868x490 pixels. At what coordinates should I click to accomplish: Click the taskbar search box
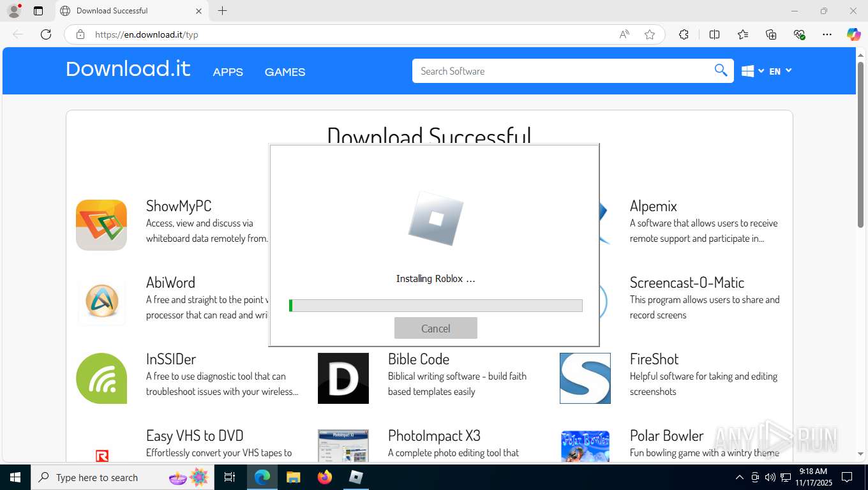point(121,477)
